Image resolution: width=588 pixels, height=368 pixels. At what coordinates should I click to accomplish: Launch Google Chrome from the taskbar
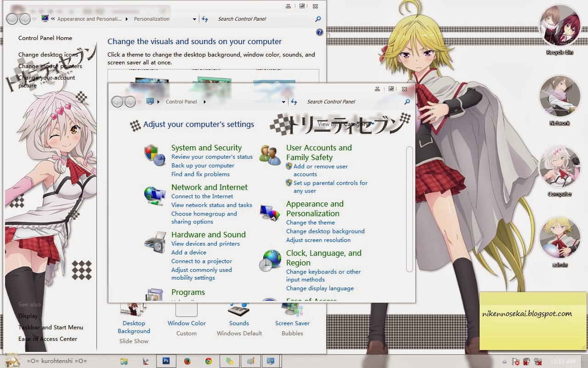[x=209, y=361]
